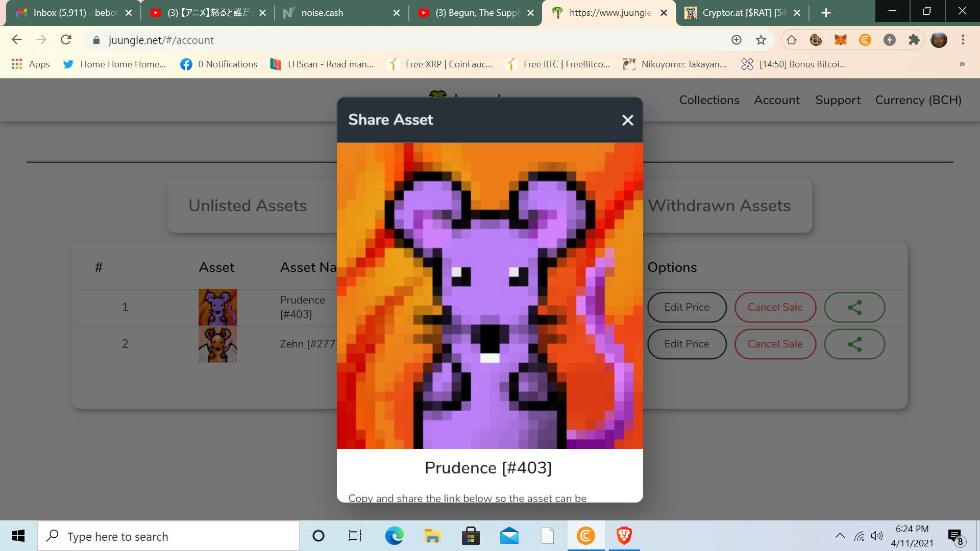Select the Prudence asset thumbnail in table
Screen dimensions: 980x551
(x=218, y=307)
